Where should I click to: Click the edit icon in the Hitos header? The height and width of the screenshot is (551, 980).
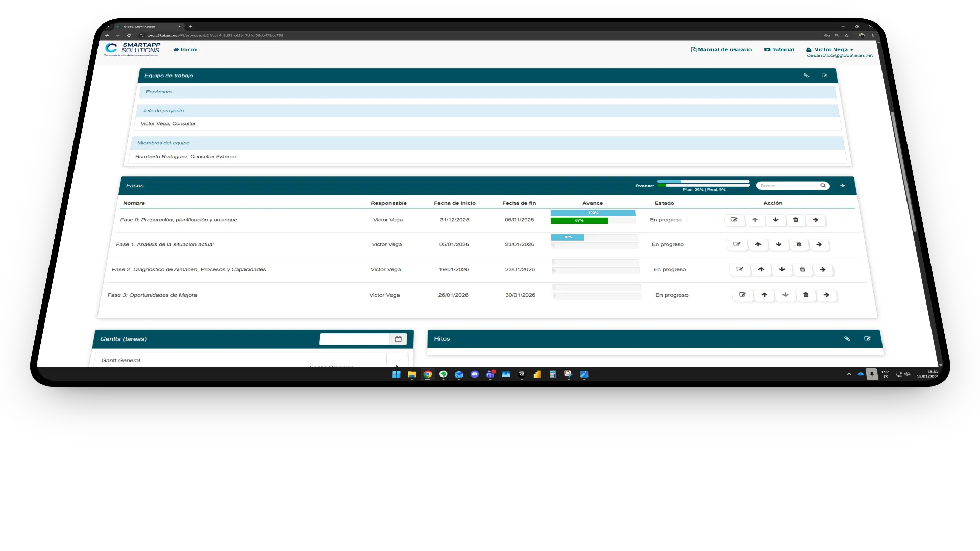click(867, 339)
